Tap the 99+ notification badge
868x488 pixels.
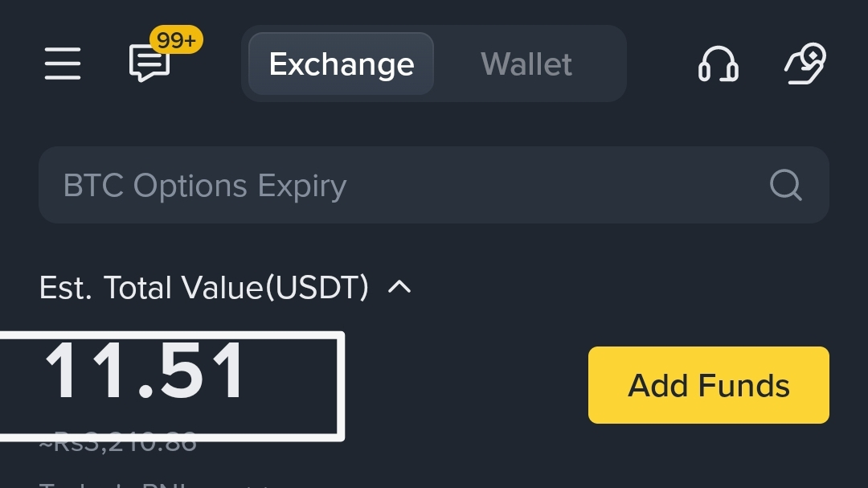coord(176,40)
